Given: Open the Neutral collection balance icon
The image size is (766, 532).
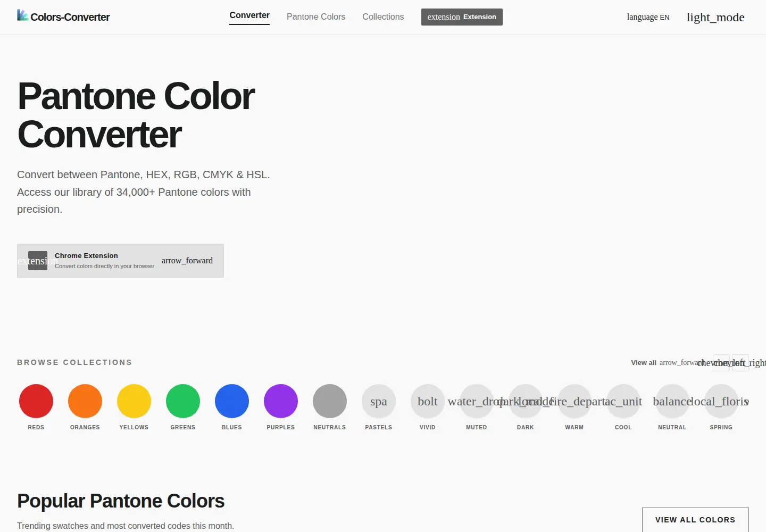Looking at the screenshot, I should tap(672, 401).
